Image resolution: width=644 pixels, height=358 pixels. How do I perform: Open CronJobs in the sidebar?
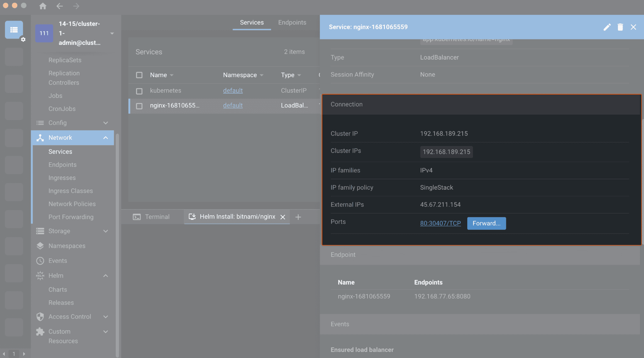pos(62,109)
